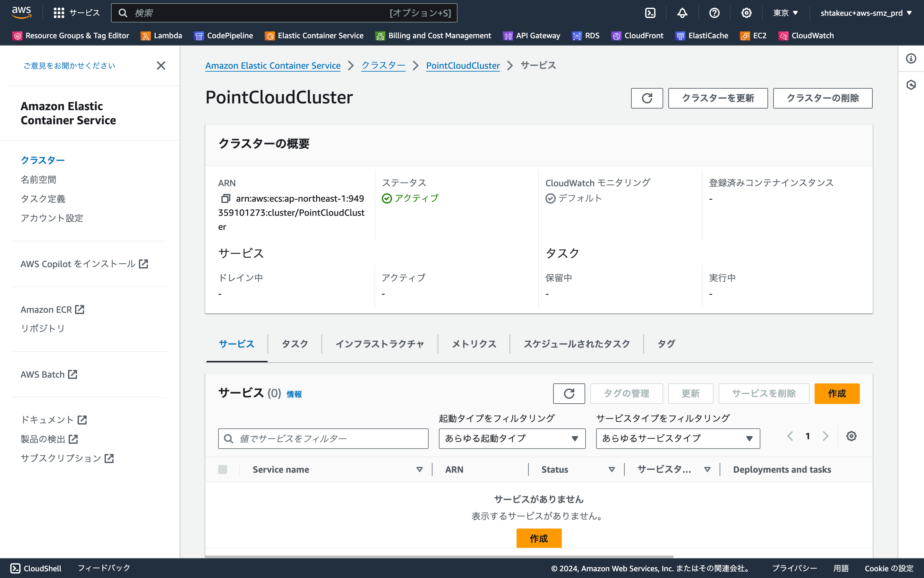This screenshot has height=578, width=924.
Task: Toggle the select-all services checkbox
Action: [223, 469]
